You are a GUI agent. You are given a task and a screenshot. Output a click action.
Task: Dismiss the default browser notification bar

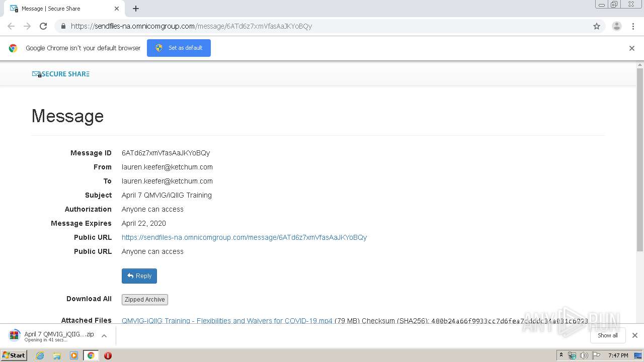pyautogui.click(x=632, y=48)
